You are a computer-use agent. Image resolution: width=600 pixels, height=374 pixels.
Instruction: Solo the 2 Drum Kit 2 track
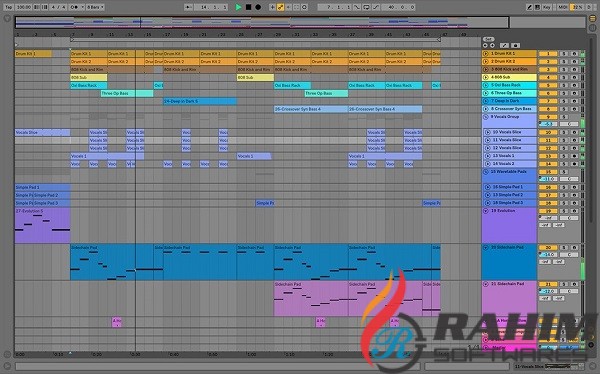coord(564,62)
